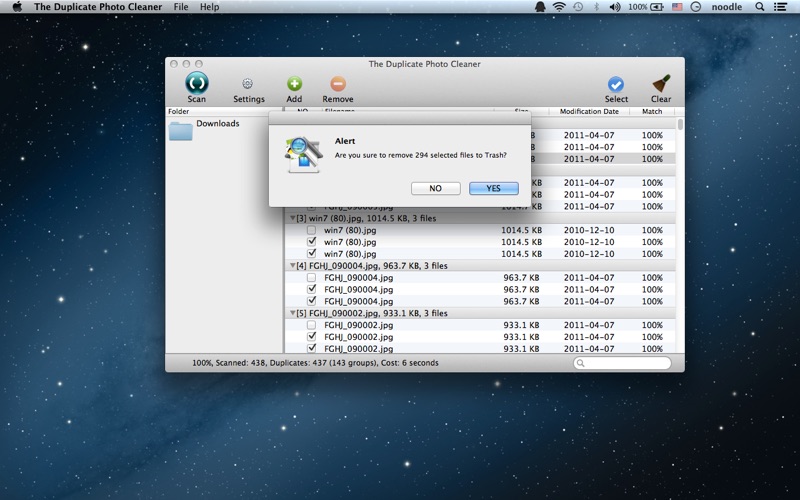Viewport: 800px width, 500px height.
Task: Open the Settings gear in the toolbar
Action: click(247, 84)
